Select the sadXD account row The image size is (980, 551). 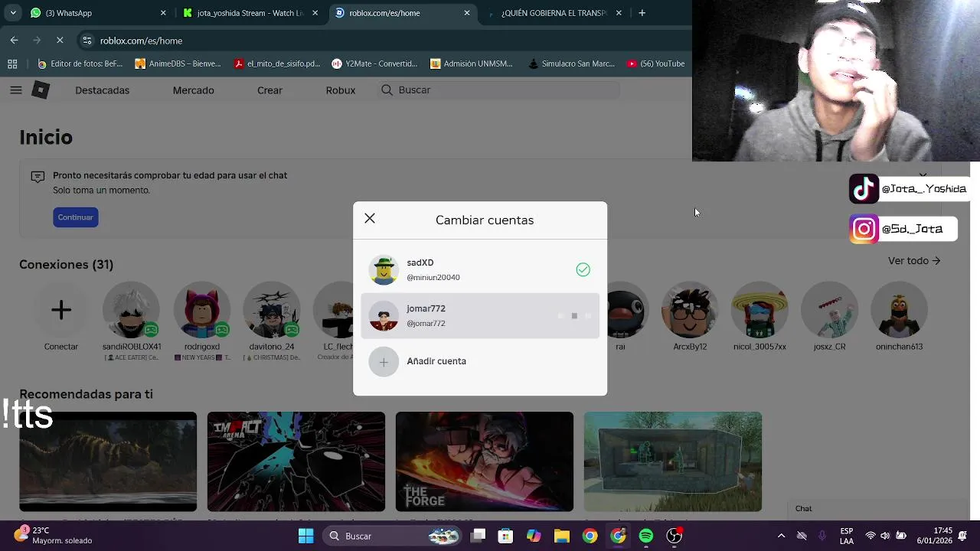[x=480, y=269]
